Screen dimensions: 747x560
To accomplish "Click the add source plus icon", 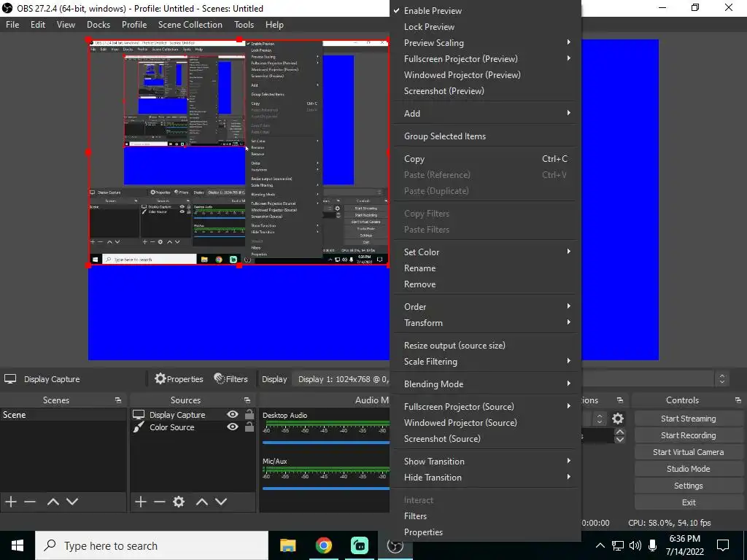I will [x=141, y=502].
